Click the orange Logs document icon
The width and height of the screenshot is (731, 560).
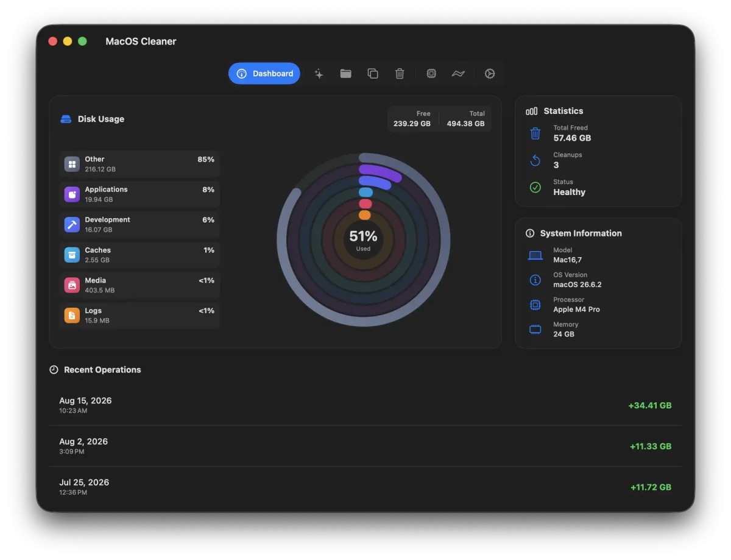click(x=72, y=316)
